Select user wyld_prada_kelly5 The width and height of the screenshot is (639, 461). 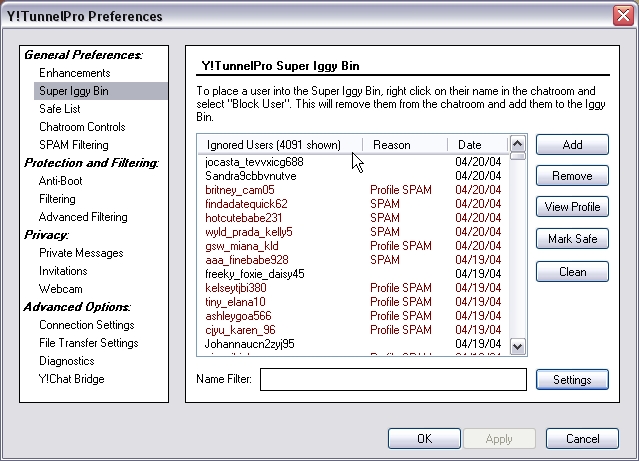(x=249, y=232)
